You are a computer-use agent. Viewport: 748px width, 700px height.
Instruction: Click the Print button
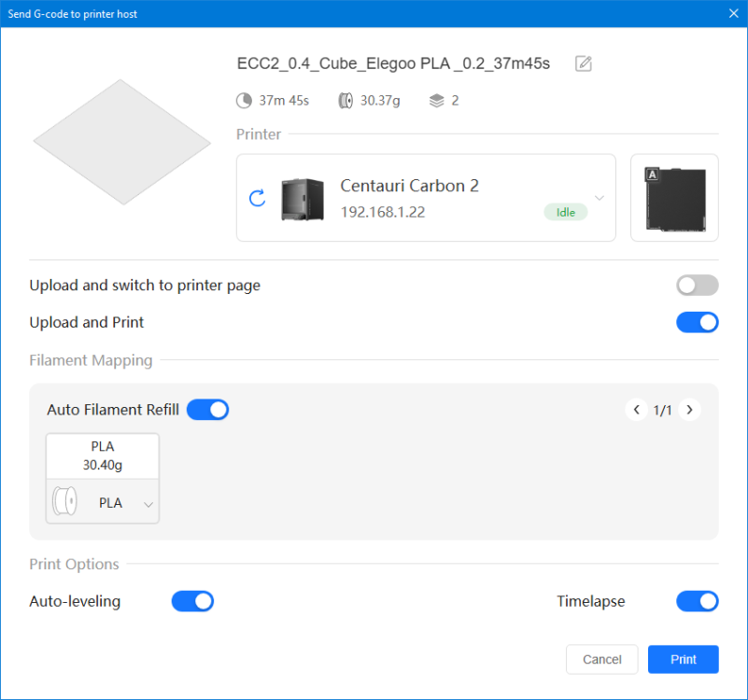683,659
